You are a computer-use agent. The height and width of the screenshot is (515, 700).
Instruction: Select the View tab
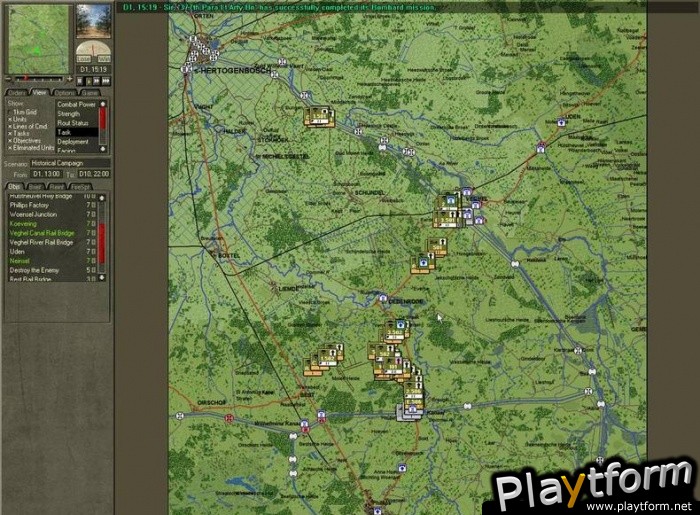[39, 92]
